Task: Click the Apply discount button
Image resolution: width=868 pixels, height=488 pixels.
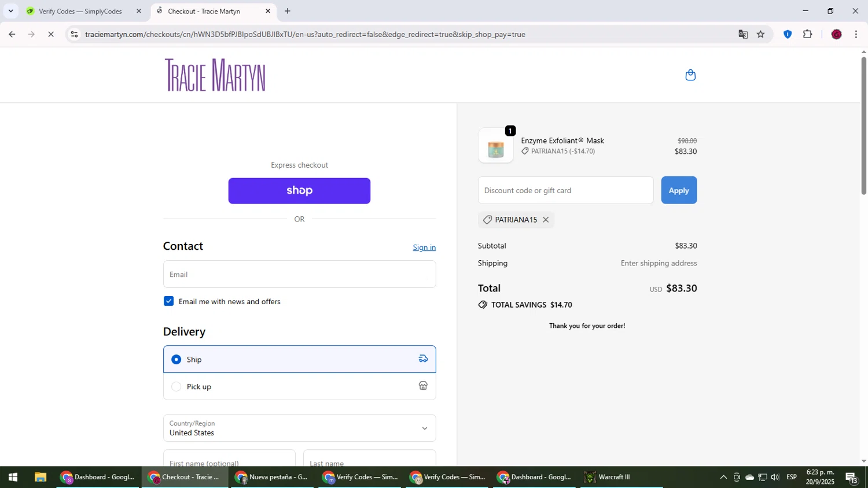Action: (x=679, y=190)
